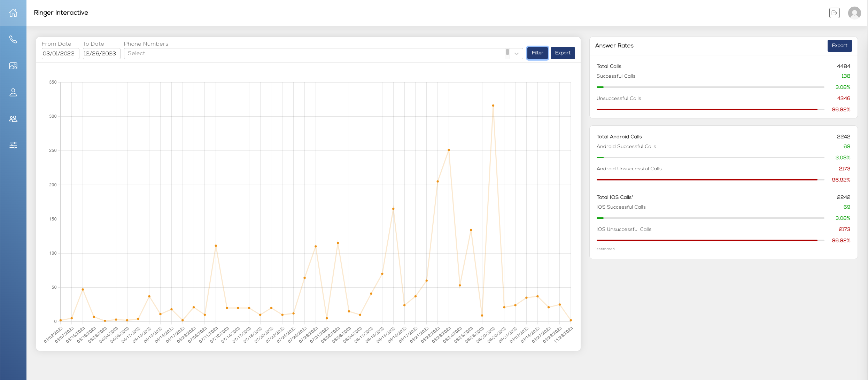The width and height of the screenshot is (868, 380).
Task: Click the 08/29/2023 peak data point
Action: (x=493, y=106)
